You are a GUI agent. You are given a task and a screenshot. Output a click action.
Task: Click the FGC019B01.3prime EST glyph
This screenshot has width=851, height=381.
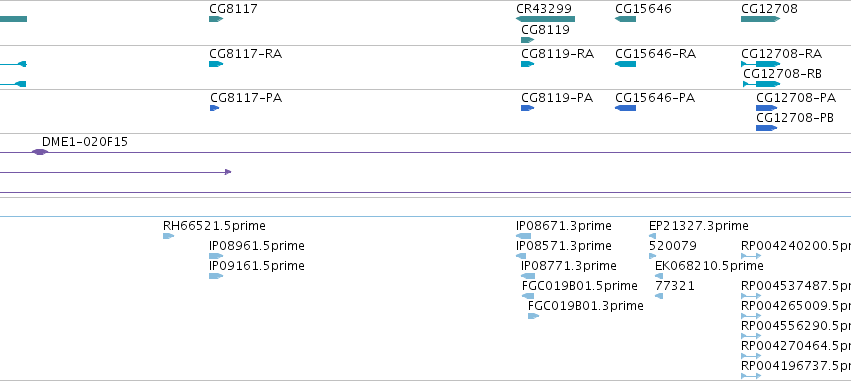click(533, 316)
